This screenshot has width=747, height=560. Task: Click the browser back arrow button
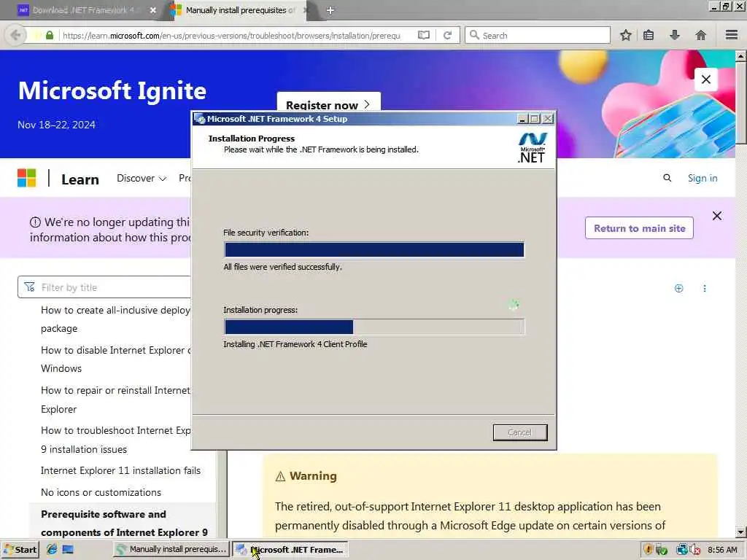click(x=16, y=35)
